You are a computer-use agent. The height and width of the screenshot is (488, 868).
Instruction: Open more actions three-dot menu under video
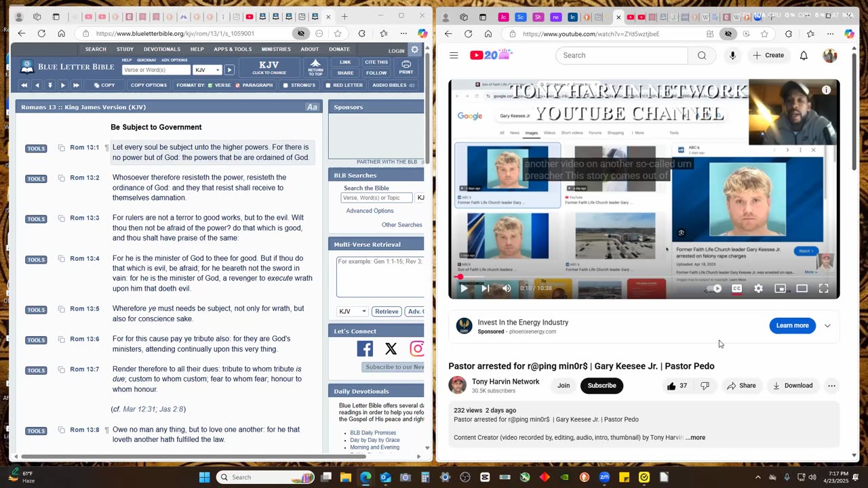(x=831, y=386)
